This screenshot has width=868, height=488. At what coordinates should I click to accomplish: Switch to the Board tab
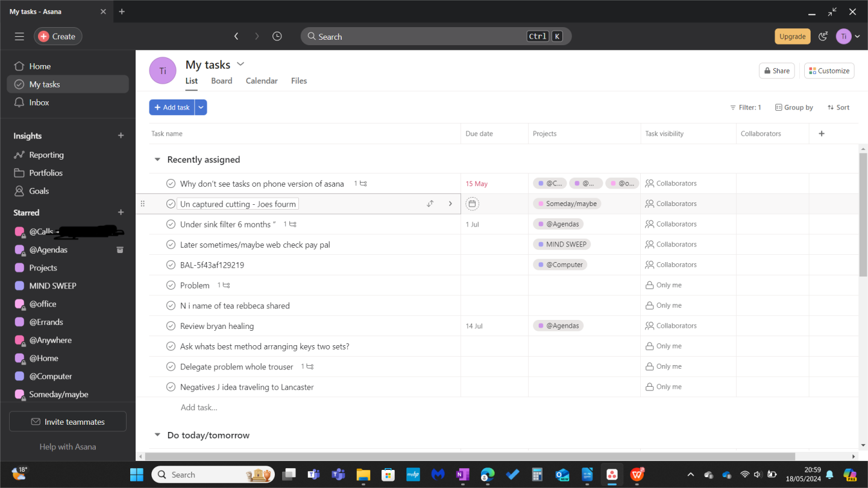tap(221, 81)
